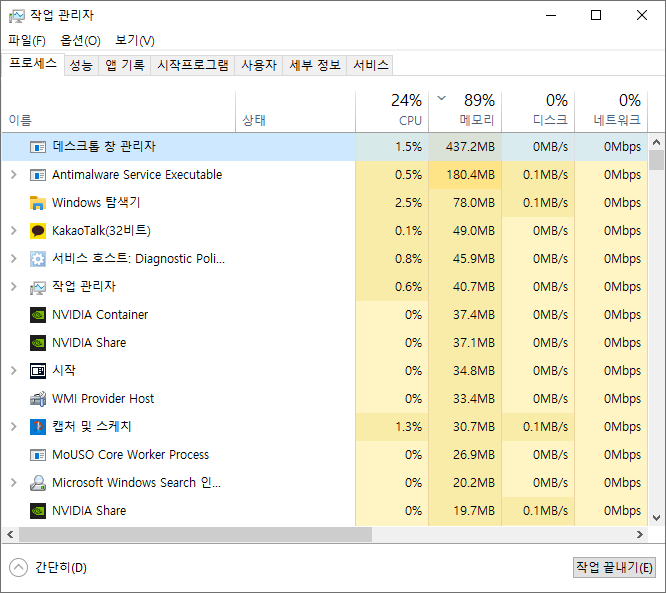666x593 pixels.
Task: Click the Microsoft Windows Search icon
Action: [38, 483]
